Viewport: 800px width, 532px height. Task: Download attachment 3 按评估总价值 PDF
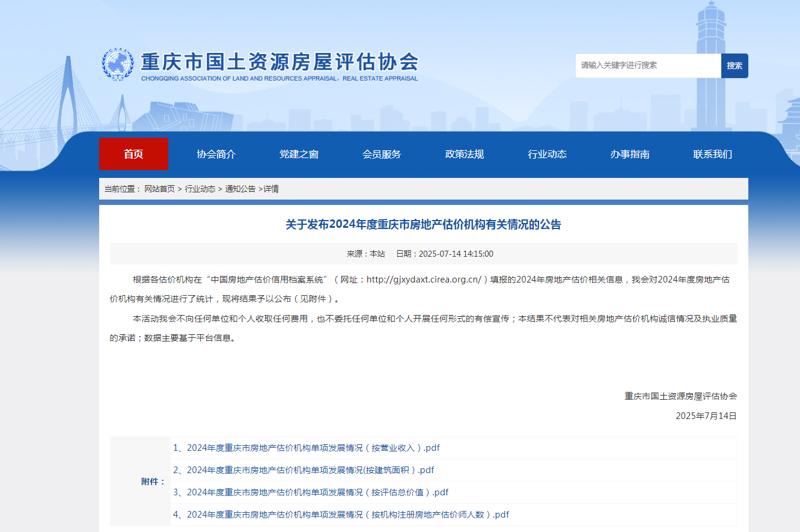311,492
